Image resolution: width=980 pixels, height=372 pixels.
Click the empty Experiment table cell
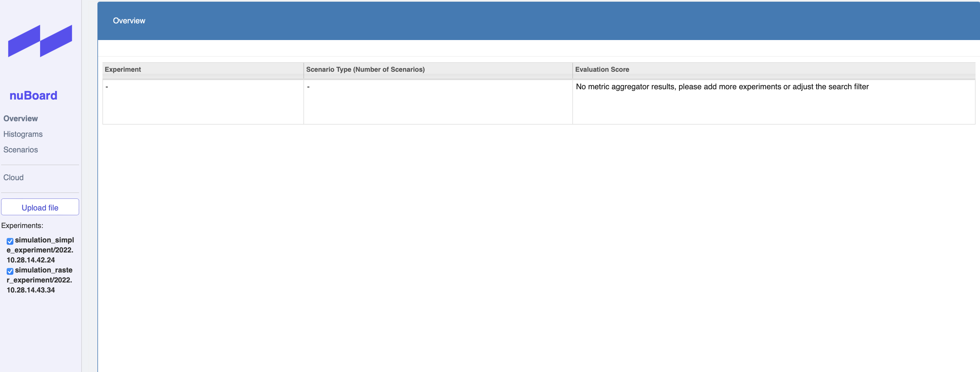point(202,101)
